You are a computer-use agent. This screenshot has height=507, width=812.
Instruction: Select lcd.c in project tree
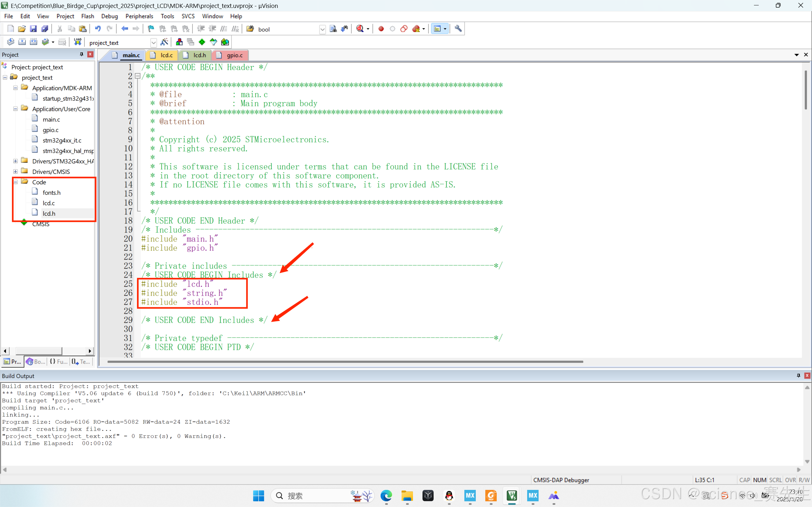pos(49,203)
